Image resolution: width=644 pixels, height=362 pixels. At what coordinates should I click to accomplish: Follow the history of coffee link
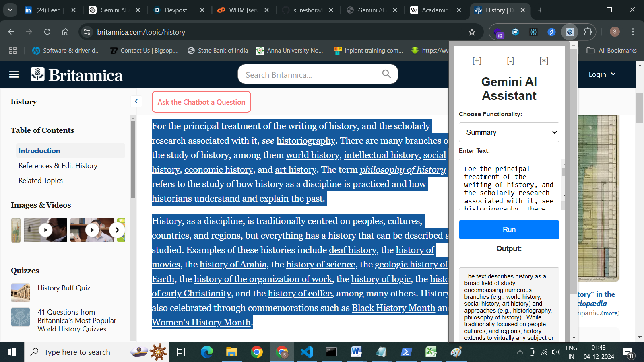(300, 293)
